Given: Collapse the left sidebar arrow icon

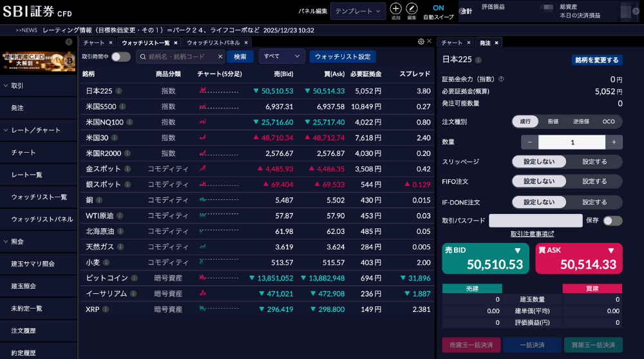Looking at the screenshot, I should point(69,42).
